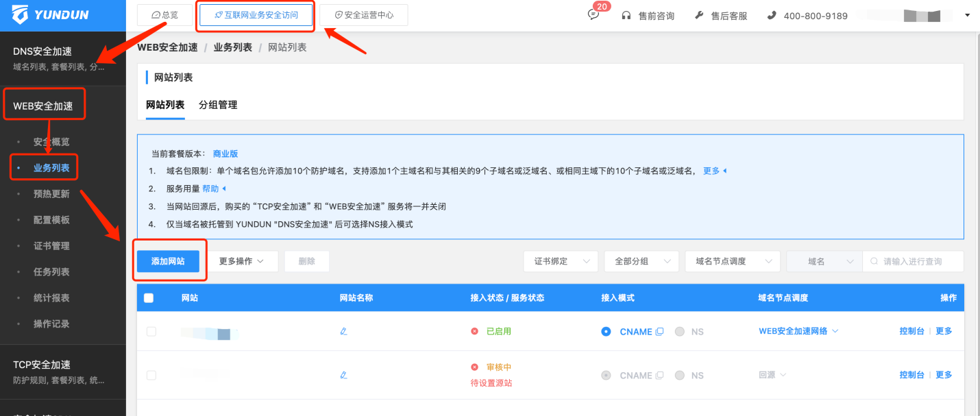Click the YUNDUN logo

pos(51,14)
